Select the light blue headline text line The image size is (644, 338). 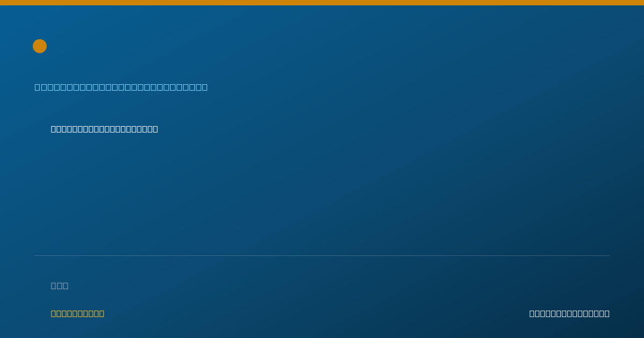(x=121, y=87)
